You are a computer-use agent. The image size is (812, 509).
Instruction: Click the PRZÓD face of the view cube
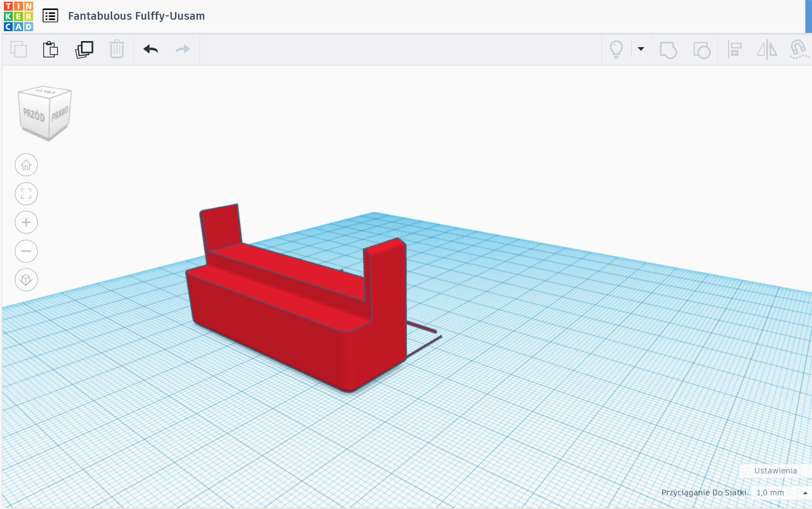click(x=34, y=115)
